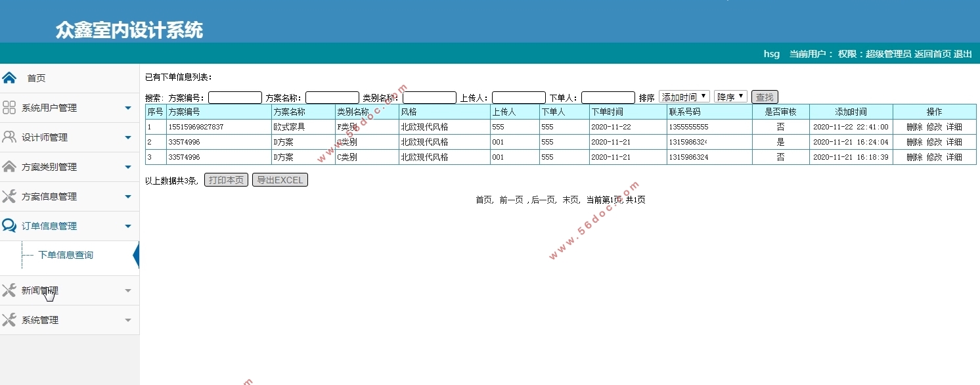
Task: Click 修改 for the 15515969827837 row
Action: (x=934, y=127)
